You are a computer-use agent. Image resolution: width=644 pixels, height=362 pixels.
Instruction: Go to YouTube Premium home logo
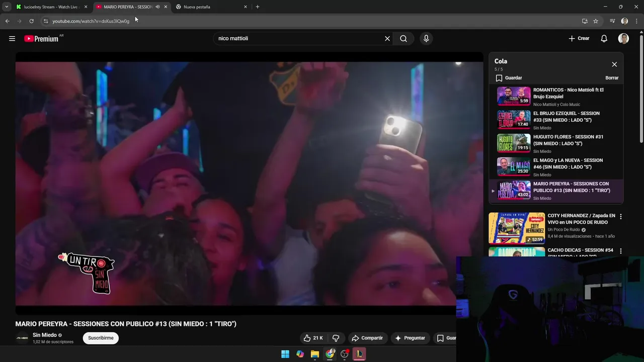41,39
